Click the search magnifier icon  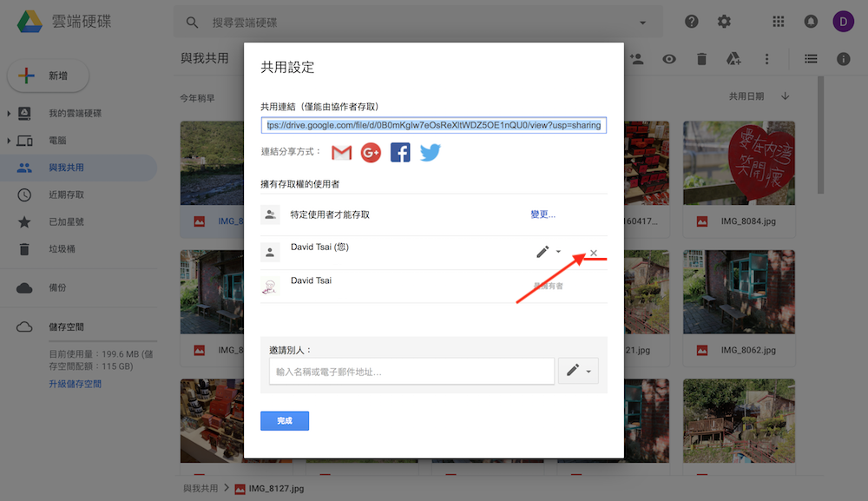tap(192, 23)
